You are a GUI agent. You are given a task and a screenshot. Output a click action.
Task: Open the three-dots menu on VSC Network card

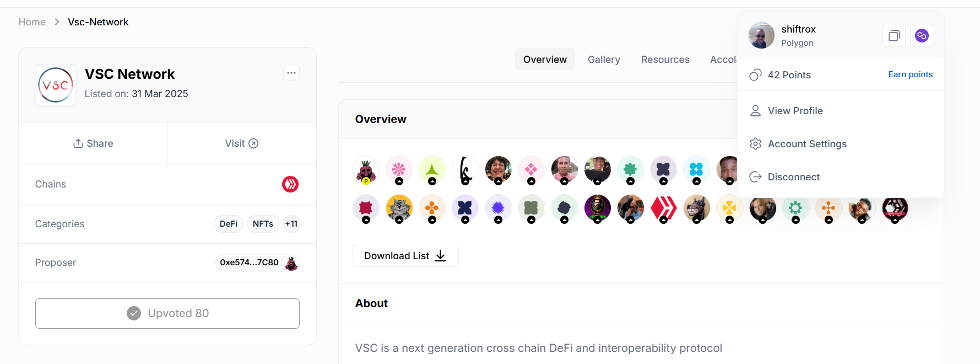(291, 73)
